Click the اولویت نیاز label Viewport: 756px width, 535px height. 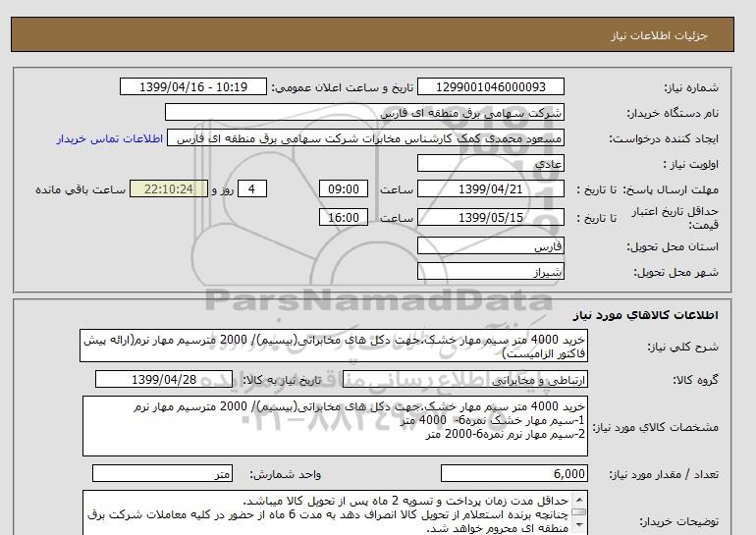click(x=691, y=164)
